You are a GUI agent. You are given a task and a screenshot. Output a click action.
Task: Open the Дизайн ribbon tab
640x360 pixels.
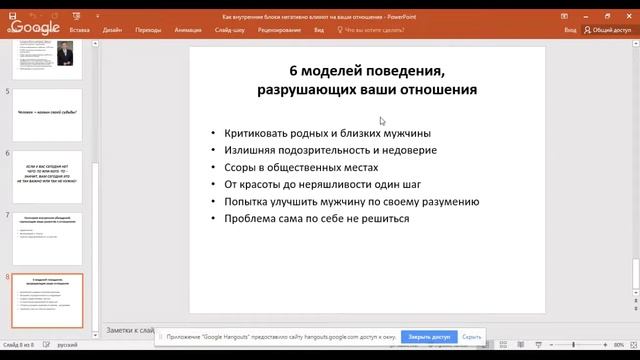click(x=112, y=30)
